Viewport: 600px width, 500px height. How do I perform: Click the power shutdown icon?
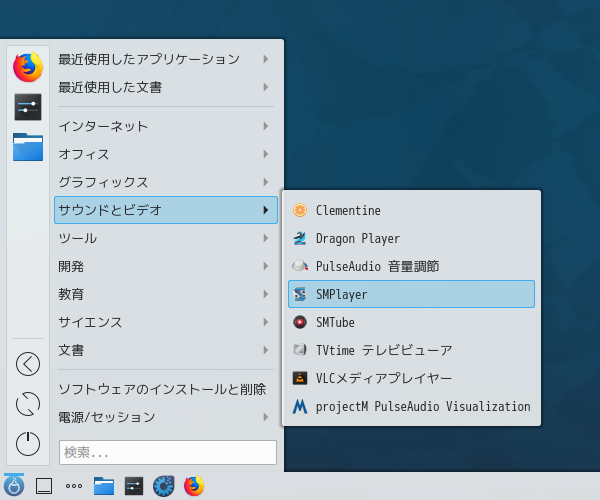pos(28,444)
